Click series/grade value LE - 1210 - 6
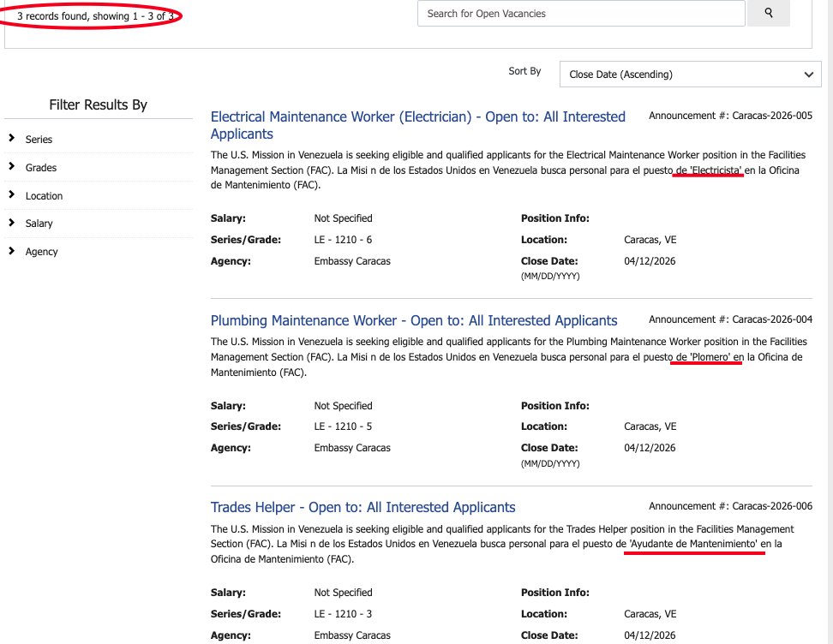The width and height of the screenshot is (833, 644). 343,240
